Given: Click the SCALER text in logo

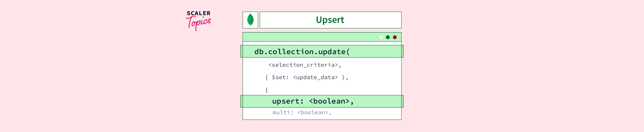Looking at the screenshot, I should (x=199, y=13).
